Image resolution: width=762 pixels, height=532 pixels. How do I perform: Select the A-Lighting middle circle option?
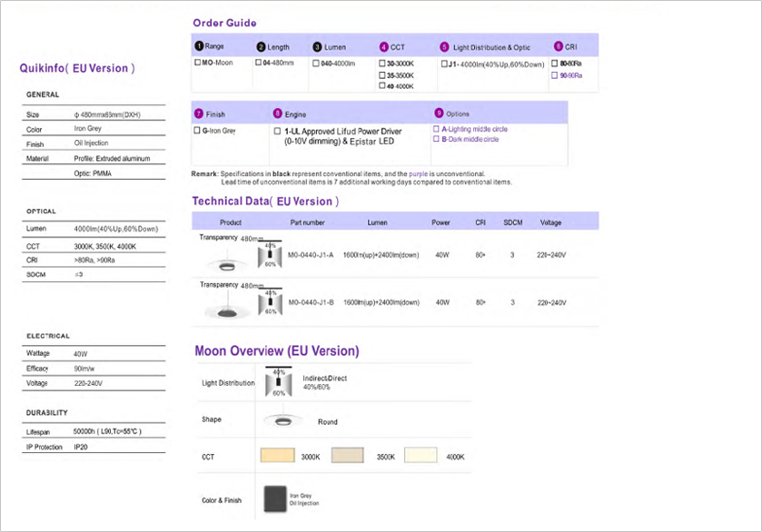(x=436, y=130)
